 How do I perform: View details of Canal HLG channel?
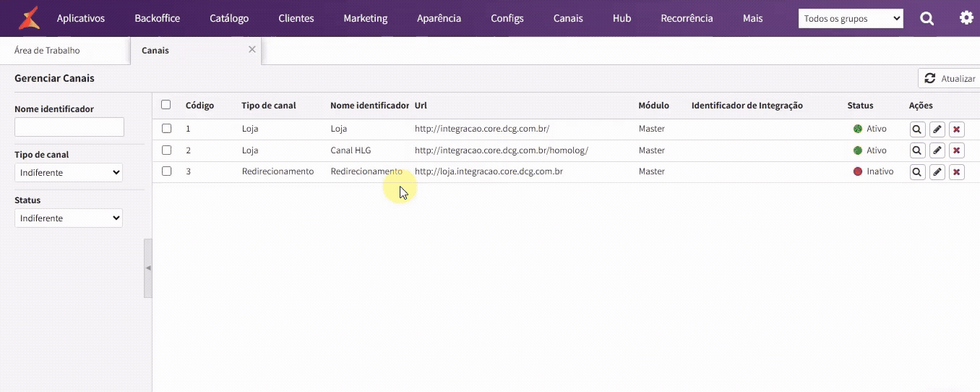(x=917, y=151)
